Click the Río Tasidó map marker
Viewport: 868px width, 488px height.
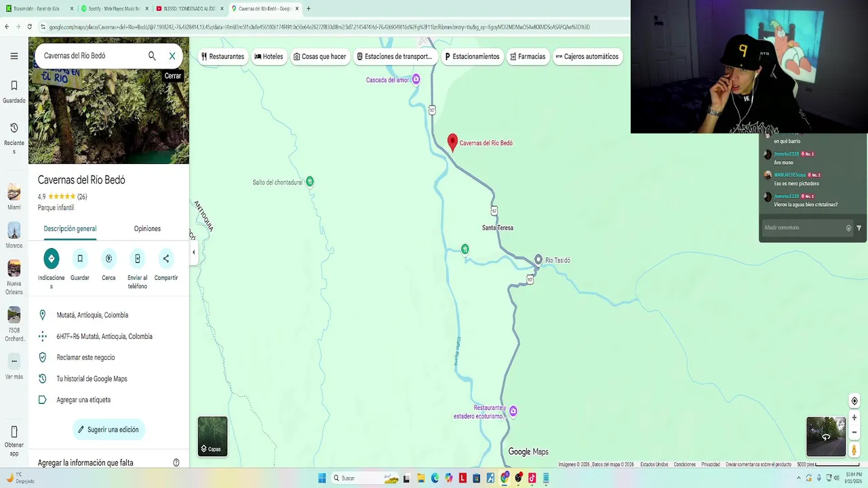538,260
